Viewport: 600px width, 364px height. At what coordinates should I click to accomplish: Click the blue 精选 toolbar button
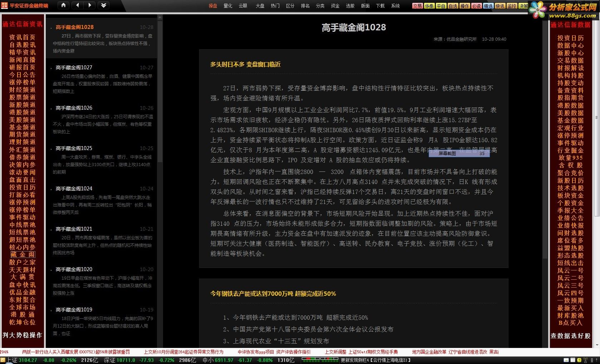click(488, 6)
